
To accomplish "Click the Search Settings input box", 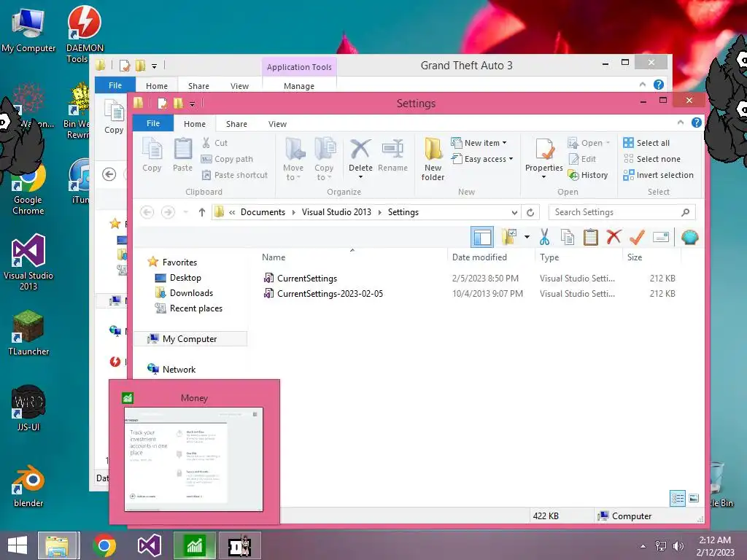I will (622, 212).
